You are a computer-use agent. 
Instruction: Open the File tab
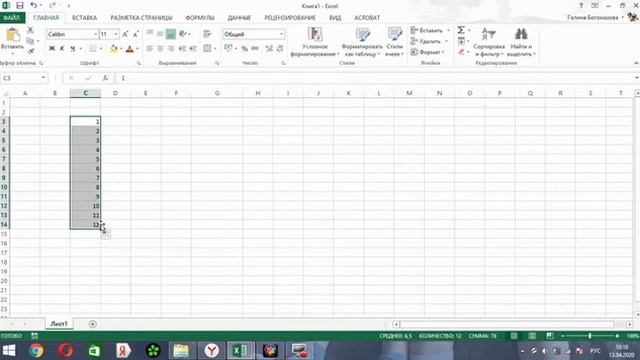point(12,18)
